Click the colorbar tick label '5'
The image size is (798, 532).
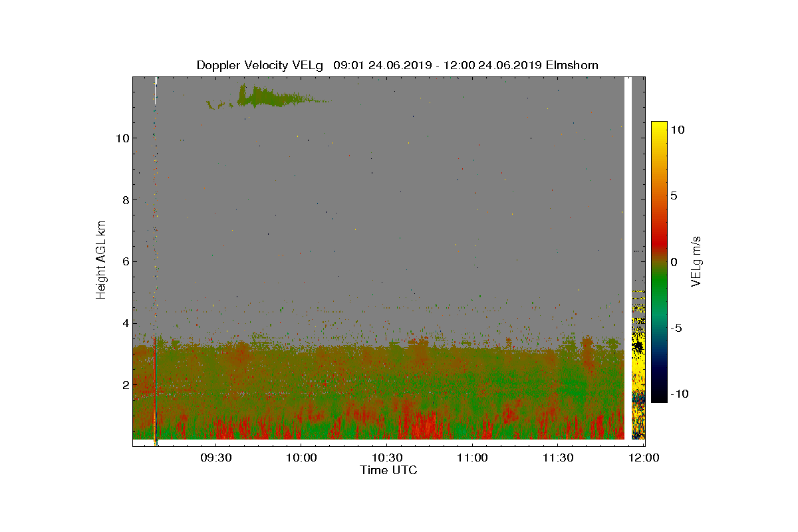pos(674,196)
